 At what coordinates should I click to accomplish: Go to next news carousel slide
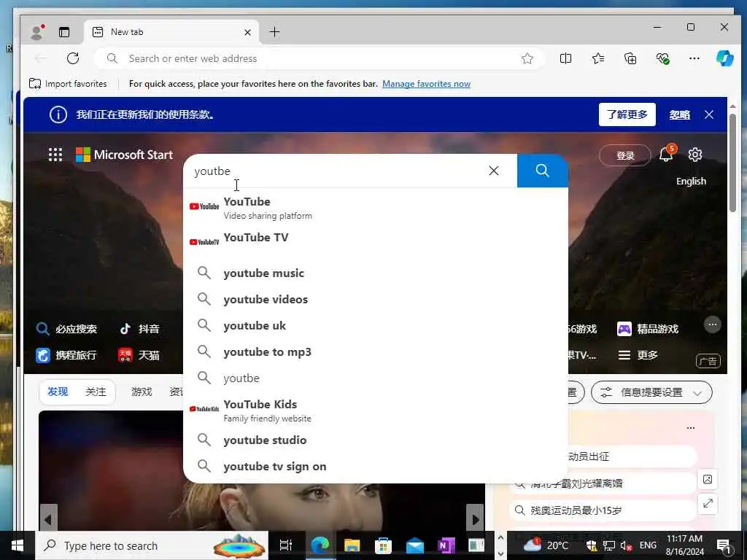475,519
